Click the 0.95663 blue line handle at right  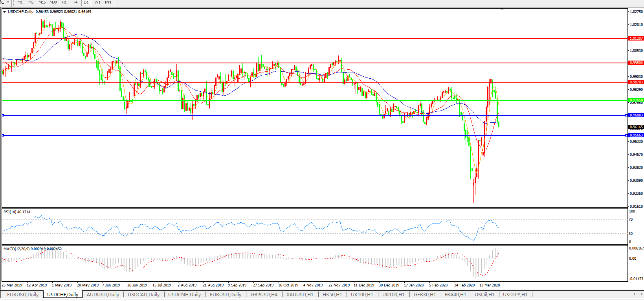626,135
